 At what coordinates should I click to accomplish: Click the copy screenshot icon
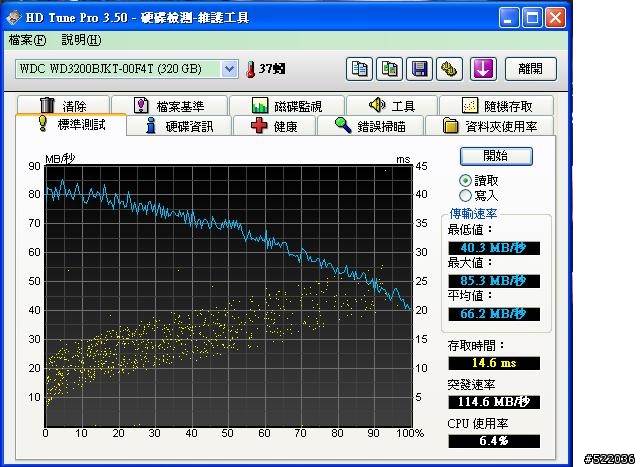[389, 69]
